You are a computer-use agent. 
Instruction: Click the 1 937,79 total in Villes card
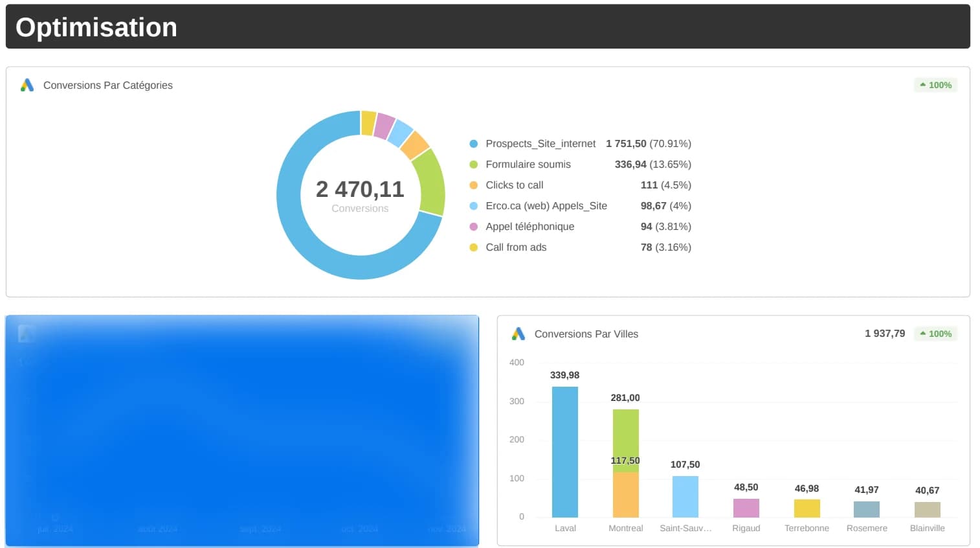[x=885, y=334]
